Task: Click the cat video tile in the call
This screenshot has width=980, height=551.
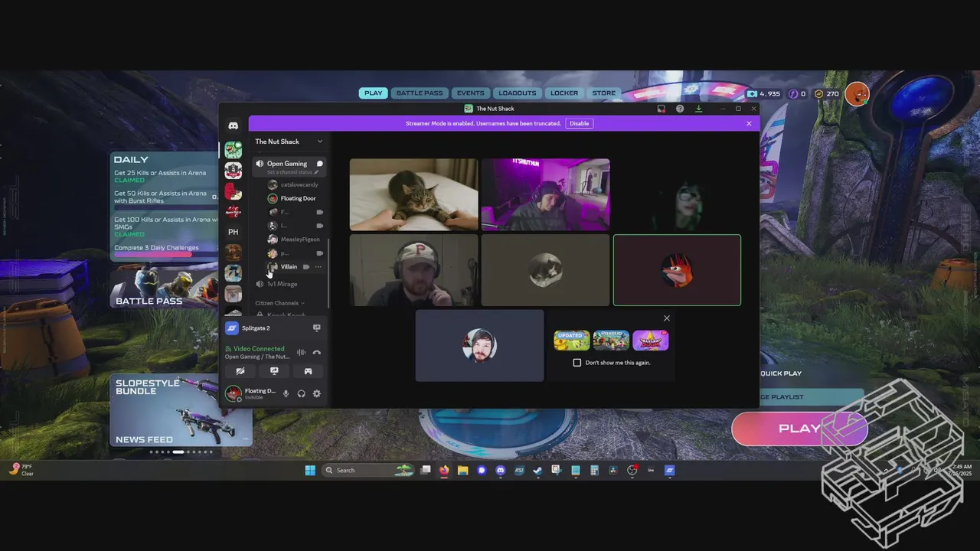Action: pyautogui.click(x=413, y=194)
